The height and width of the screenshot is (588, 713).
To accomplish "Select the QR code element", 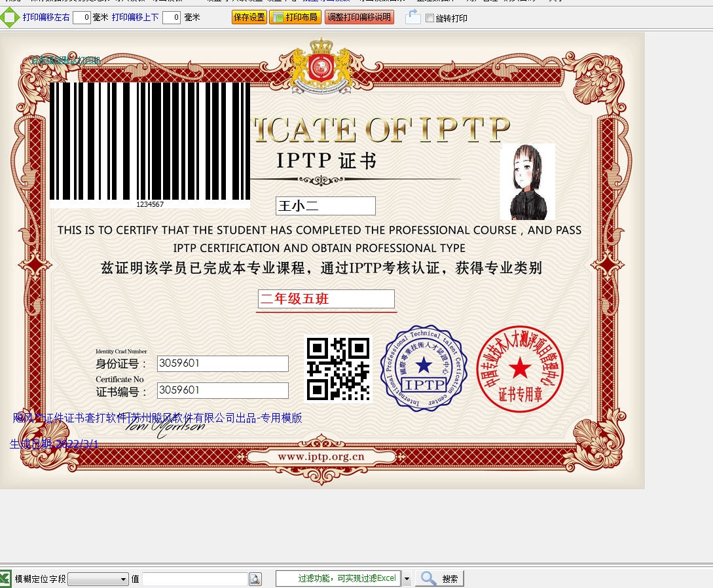I will pyautogui.click(x=338, y=369).
